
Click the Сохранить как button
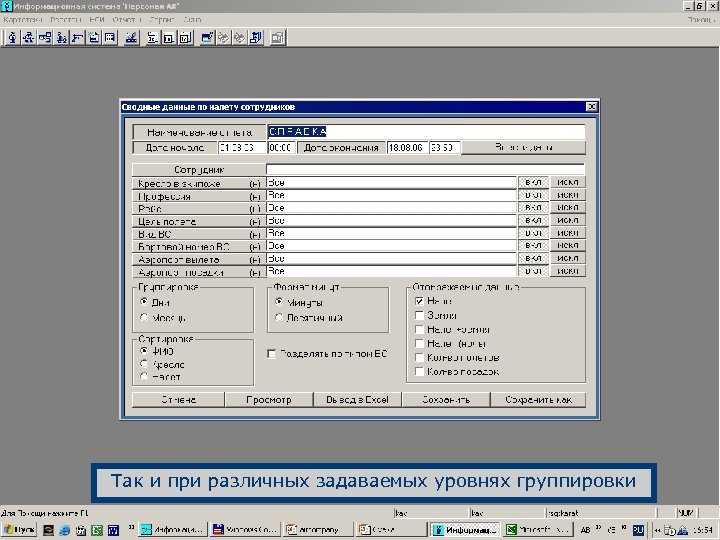coord(538,399)
